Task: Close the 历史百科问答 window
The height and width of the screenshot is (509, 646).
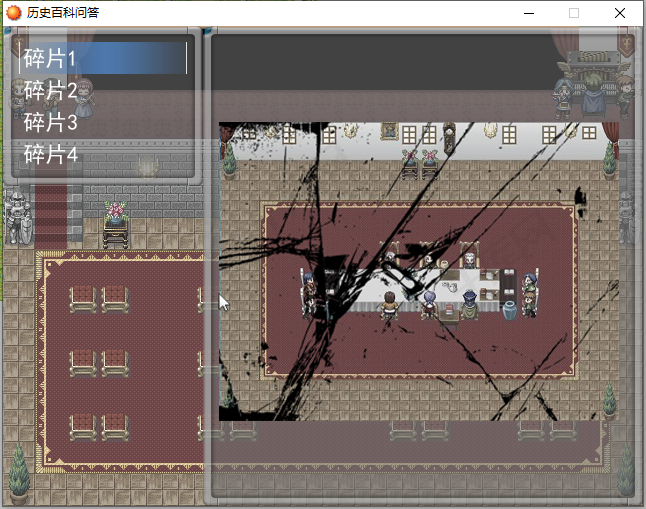Action: [x=620, y=13]
